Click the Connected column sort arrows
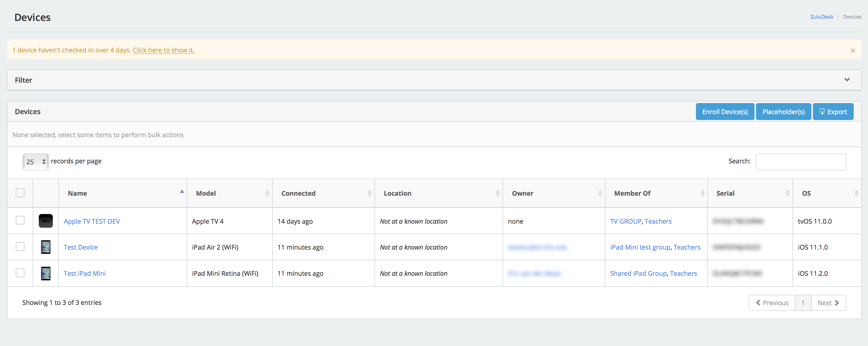This screenshot has width=868, height=346. click(x=369, y=193)
